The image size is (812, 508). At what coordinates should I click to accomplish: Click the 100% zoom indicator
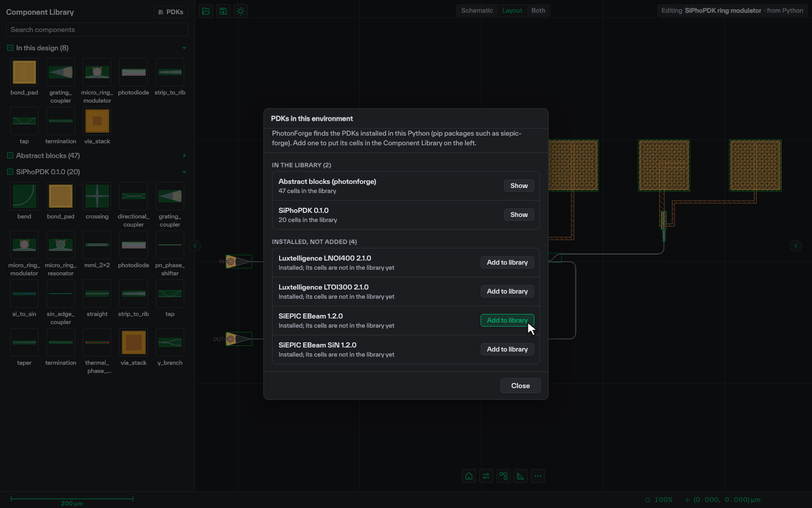tap(659, 500)
